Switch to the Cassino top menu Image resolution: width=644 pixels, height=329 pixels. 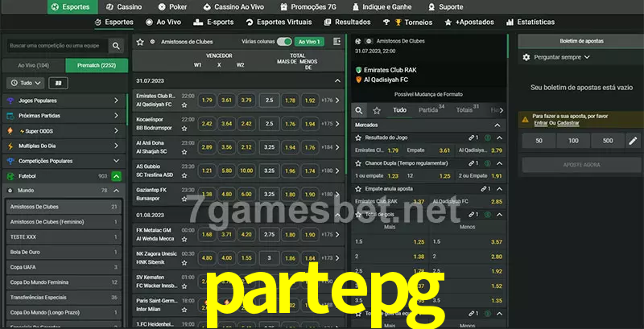tap(124, 7)
